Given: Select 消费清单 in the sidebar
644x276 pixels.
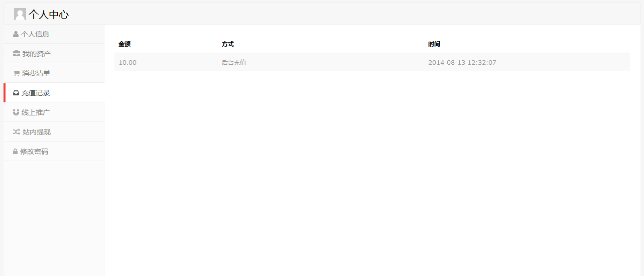Looking at the screenshot, I should [x=36, y=73].
